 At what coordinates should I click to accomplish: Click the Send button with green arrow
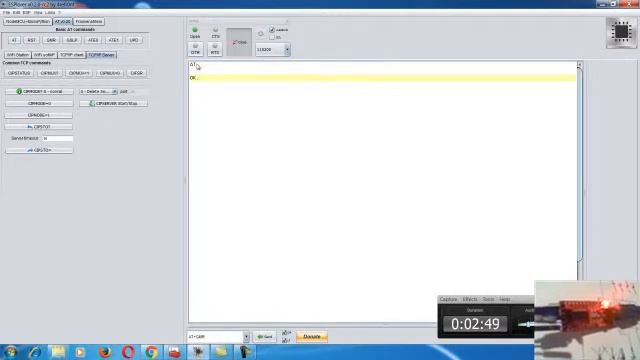pyautogui.click(x=264, y=337)
